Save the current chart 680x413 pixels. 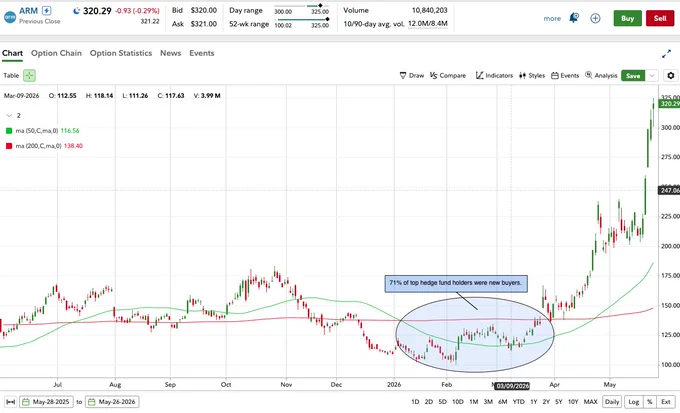633,75
